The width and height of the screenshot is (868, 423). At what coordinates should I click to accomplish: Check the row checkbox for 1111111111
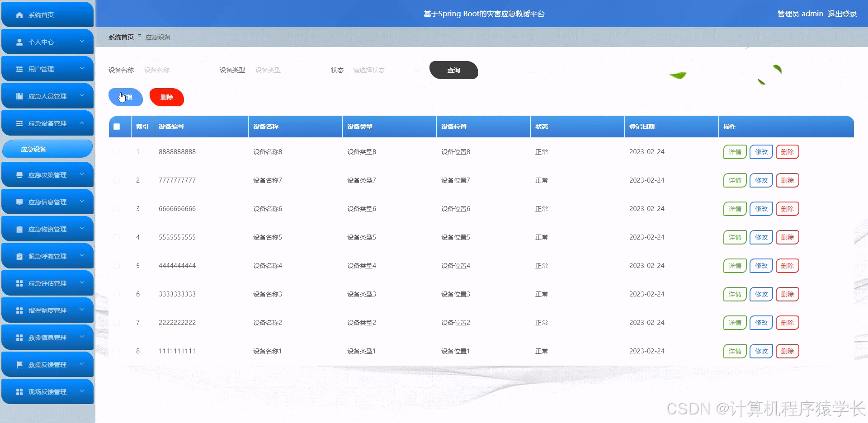[x=117, y=351]
